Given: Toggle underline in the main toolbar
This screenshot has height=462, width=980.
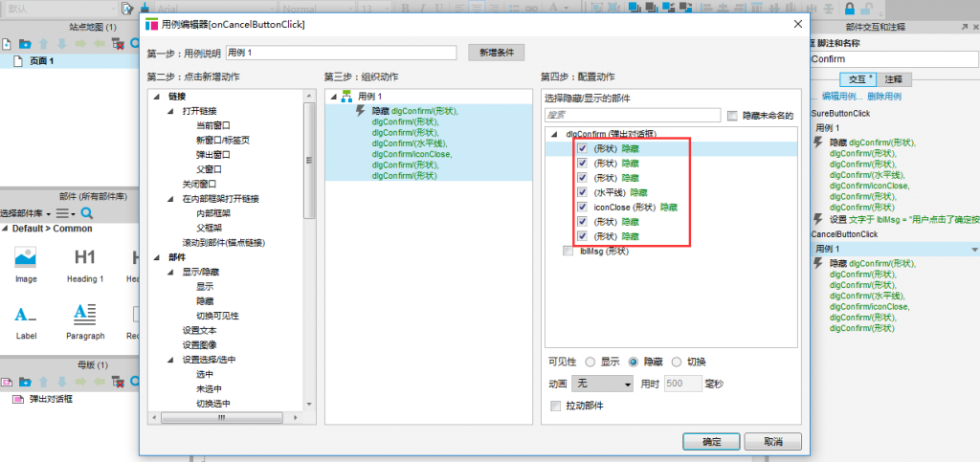Looking at the screenshot, I should coord(438,8).
